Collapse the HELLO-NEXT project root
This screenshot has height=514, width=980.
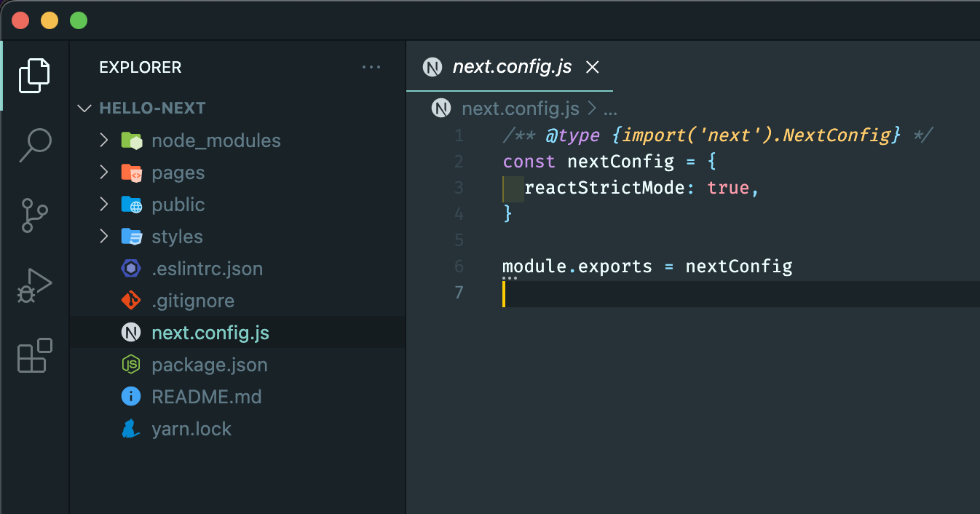tap(84, 108)
